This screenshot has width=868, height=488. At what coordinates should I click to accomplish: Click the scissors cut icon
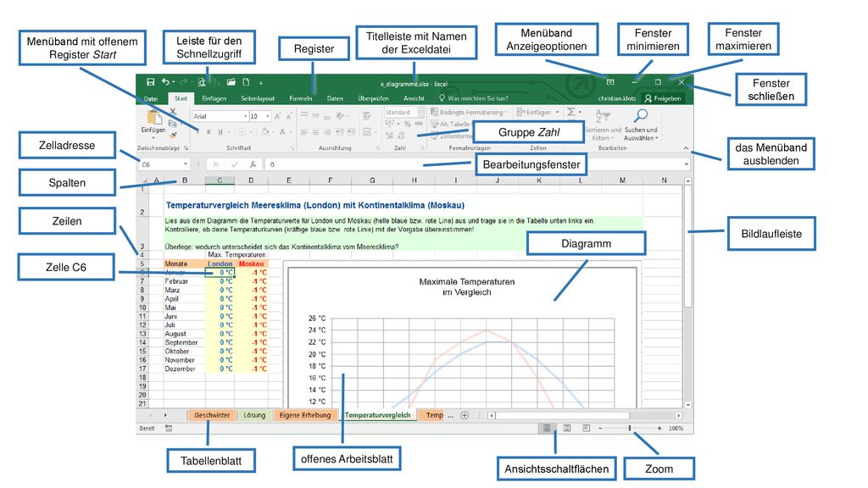click(x=173, y=112)
